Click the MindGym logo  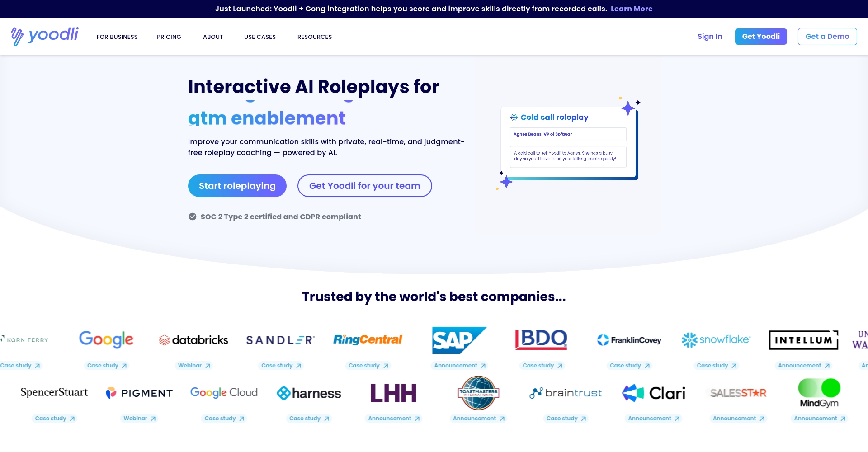[x=819, y=393]
